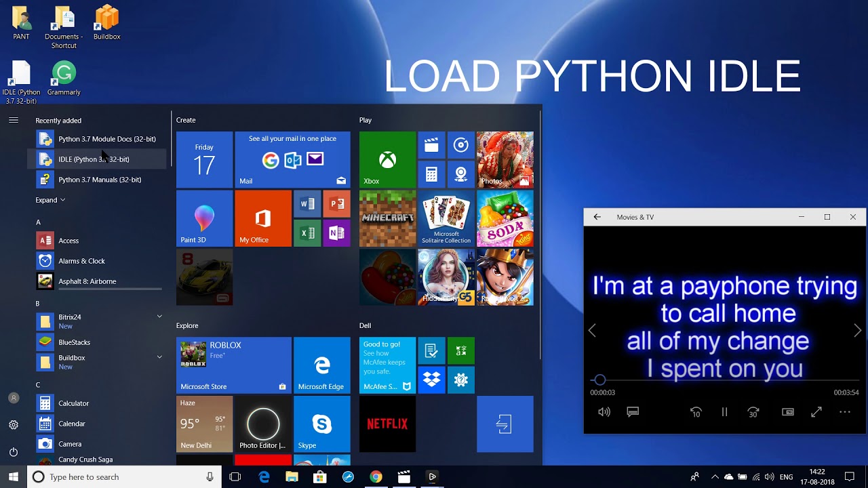Launch Microsoft Solitaire Collection tile

point(446,218)
